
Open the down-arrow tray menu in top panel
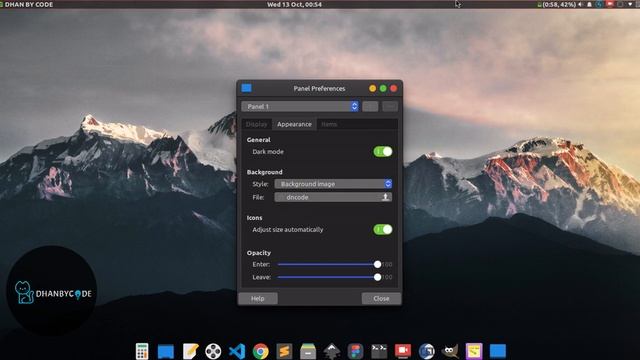tap(631, 4)
